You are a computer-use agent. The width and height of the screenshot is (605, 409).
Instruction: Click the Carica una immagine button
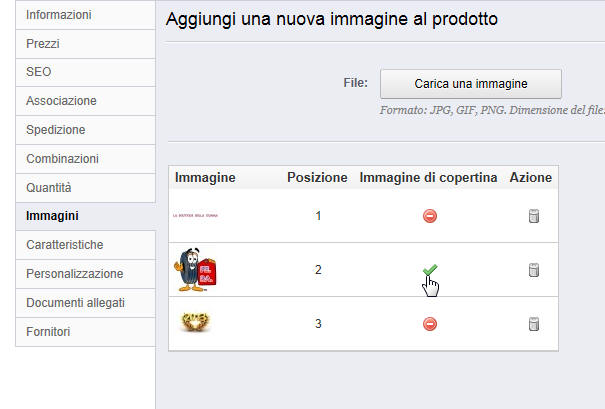click(471, 83)
